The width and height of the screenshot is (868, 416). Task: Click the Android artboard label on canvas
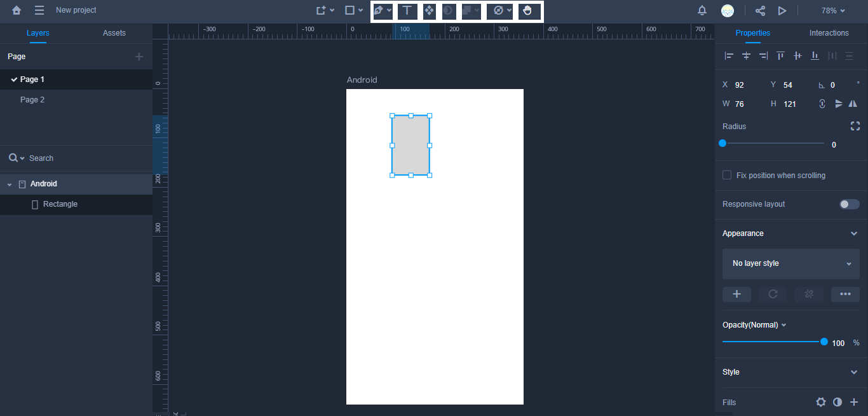362,80
